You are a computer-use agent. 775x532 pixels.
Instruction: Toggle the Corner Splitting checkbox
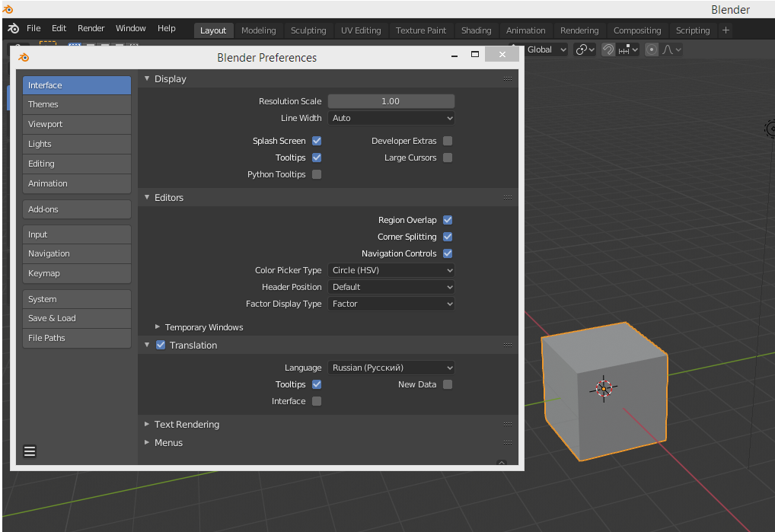click(448, 237)
